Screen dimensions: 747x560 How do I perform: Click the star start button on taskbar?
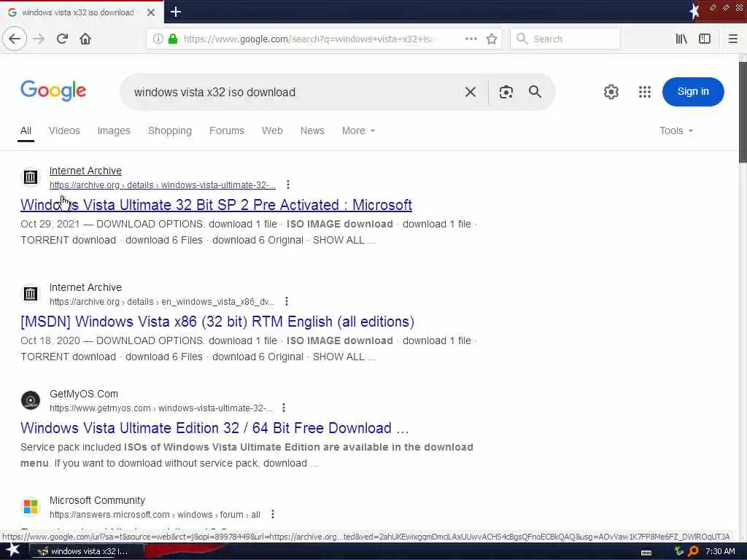click(12, 551)
